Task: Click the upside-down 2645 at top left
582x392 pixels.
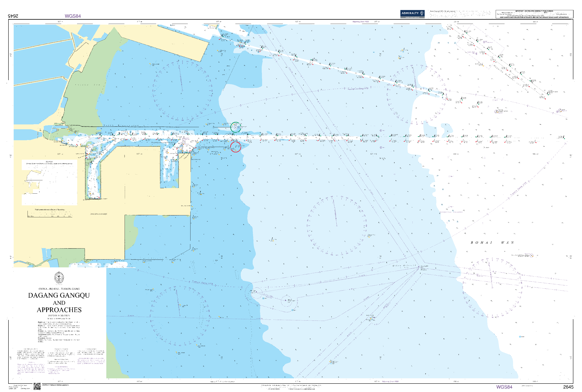Action: pos(13,16)
